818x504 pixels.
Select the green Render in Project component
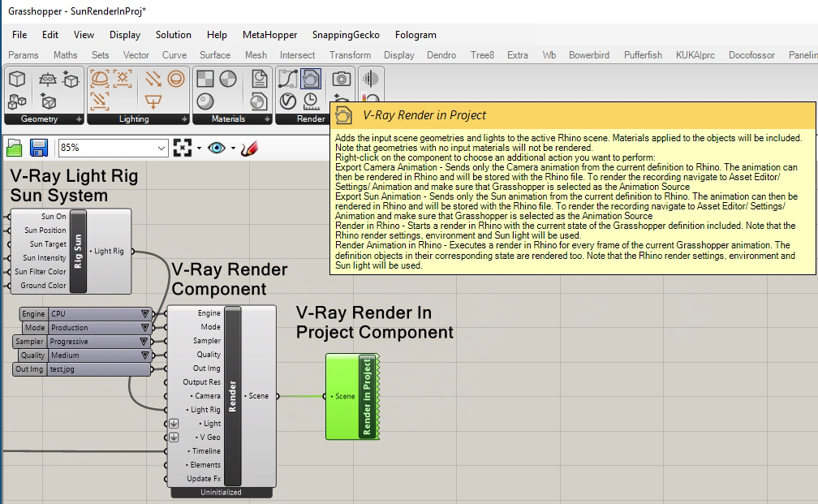352,397
